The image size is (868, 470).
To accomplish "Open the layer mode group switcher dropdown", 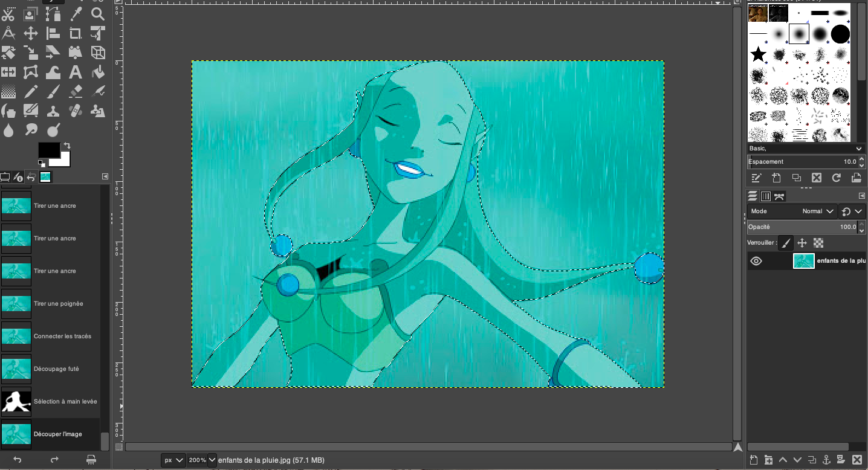I will click(852, 211).
